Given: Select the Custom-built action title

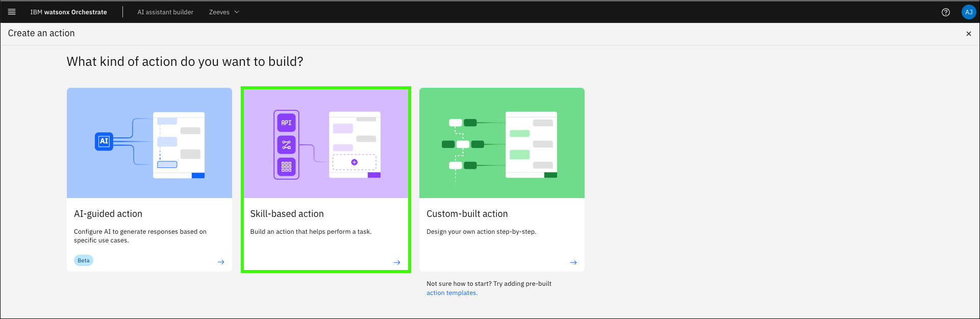Looking at the screenshot, I should click(467, 214).
